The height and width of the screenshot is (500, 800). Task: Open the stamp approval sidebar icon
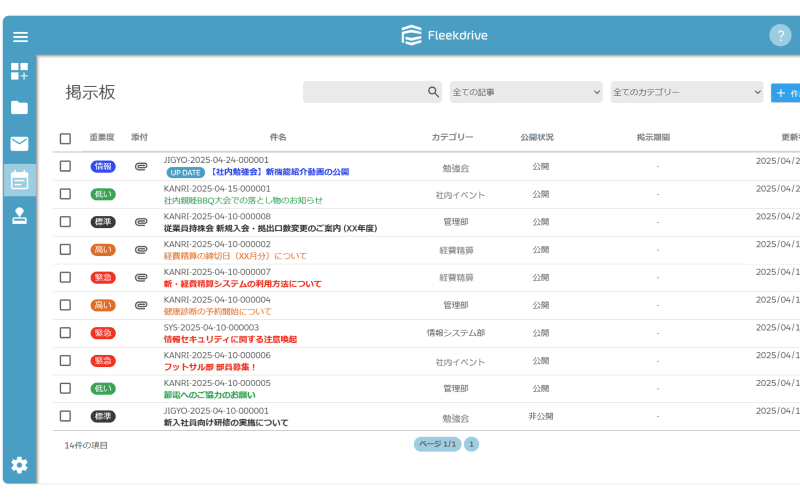pyautogui.click(x=19, y=216)
